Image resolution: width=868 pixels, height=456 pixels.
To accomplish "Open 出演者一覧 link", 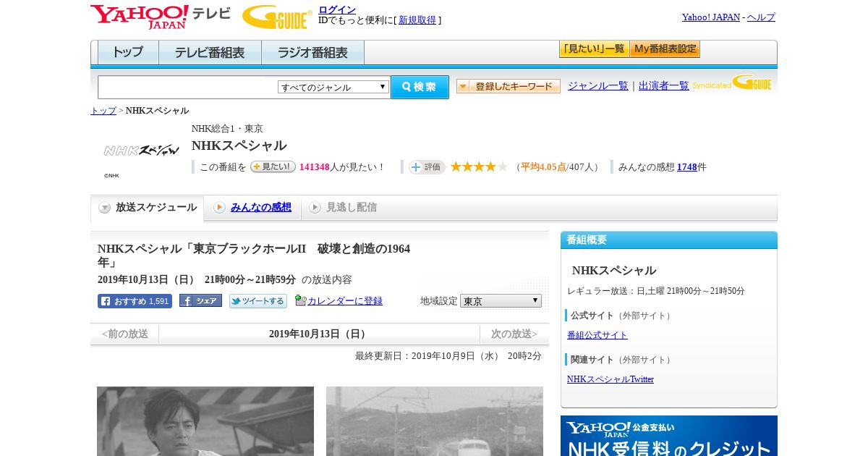I will [663, 85].
